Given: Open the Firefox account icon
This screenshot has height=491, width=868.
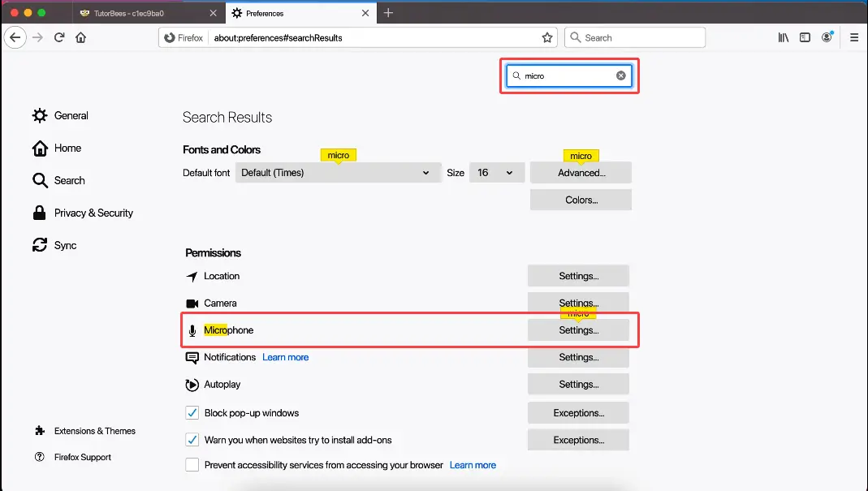Looking at the screenshot, I should pyautogui.click(x=827, y=37).
